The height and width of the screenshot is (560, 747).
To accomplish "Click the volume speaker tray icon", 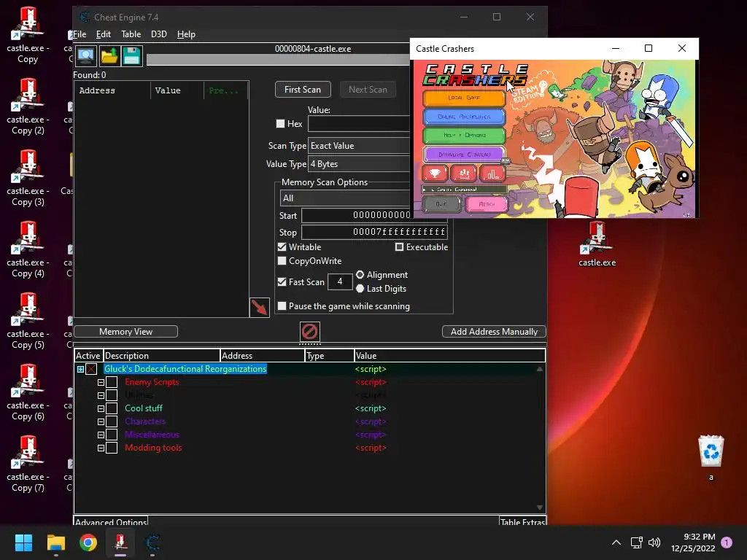I will point(654,542).
